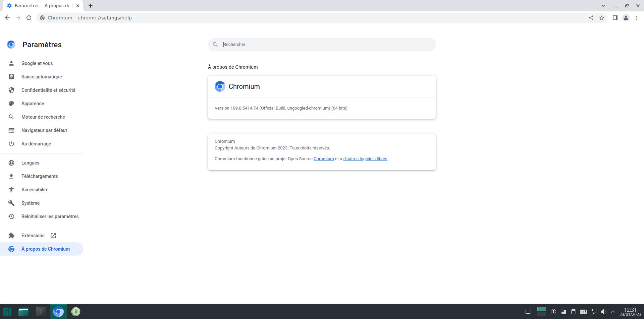Open Extensions page from sidebar
The width and height of the screenshot is (644, 319).
point(33,236)
